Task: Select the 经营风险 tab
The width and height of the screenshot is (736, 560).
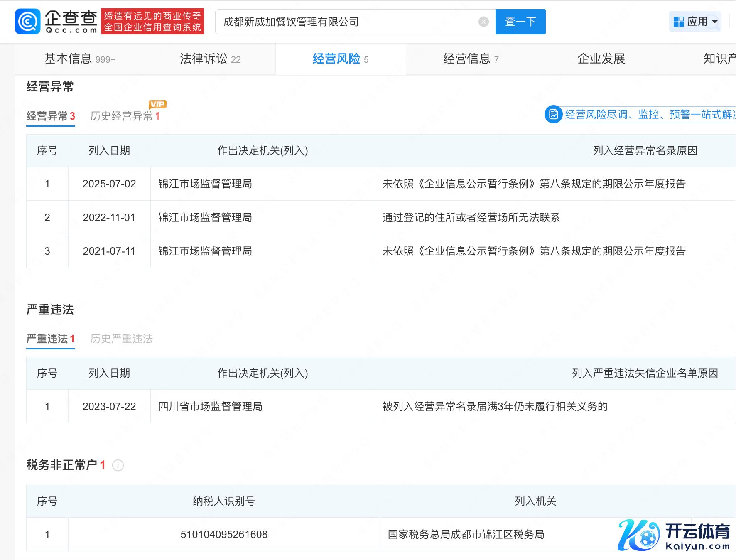Action: click(340, 59)
